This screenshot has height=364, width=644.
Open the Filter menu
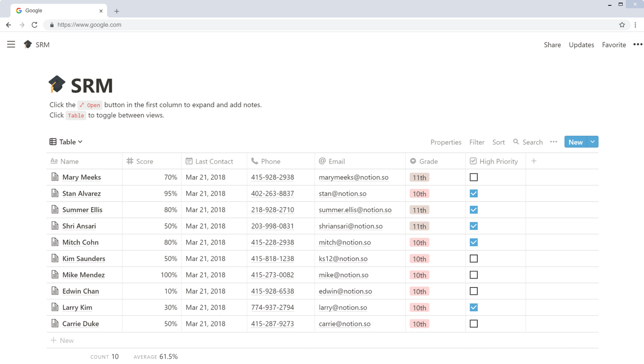[477, 142]
